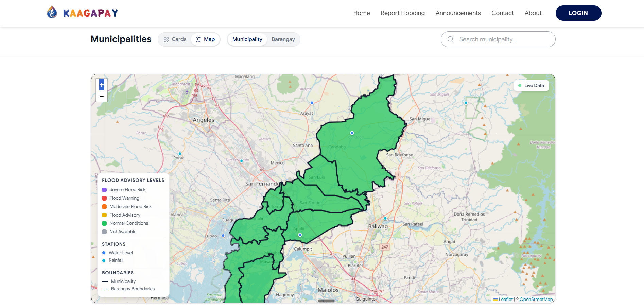Zoom in on the map
Image resolution: width=644 pixels, height=308 pixels.
click(102, 85)
